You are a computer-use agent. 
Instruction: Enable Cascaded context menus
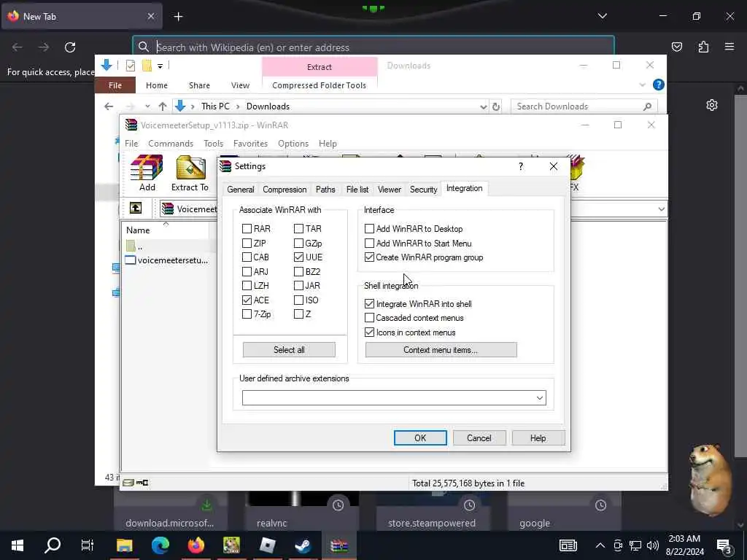tap(369, 318)
